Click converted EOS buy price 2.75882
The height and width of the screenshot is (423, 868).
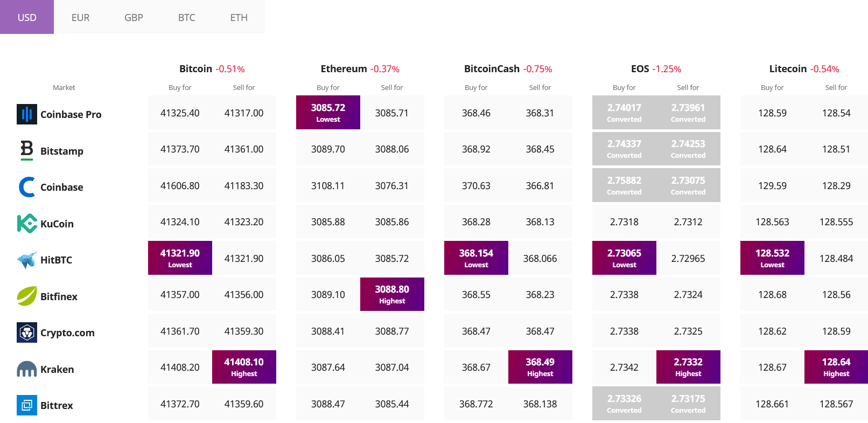[x=624, y=185]
